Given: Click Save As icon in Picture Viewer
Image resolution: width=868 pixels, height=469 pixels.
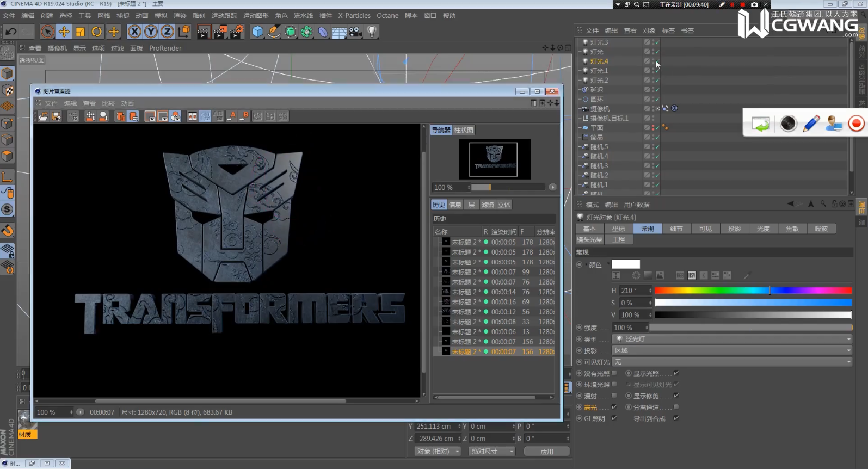Looking at the screenshot, I should coord(56,116).
